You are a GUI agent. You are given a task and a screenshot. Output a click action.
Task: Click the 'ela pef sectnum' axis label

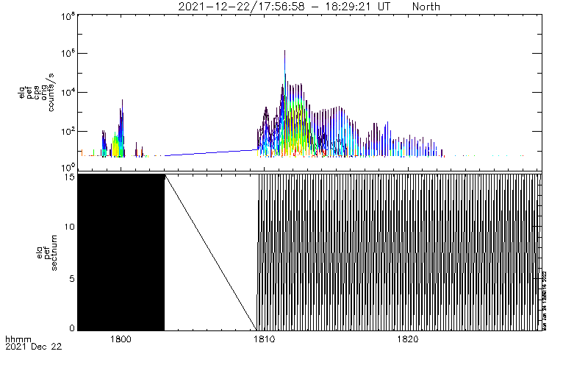(47, 252)
